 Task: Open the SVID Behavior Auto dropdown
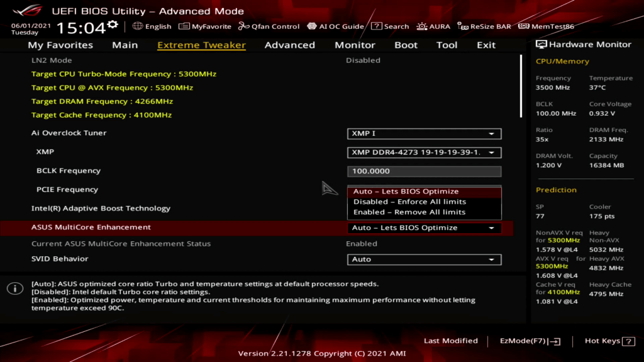pos(424,260)
